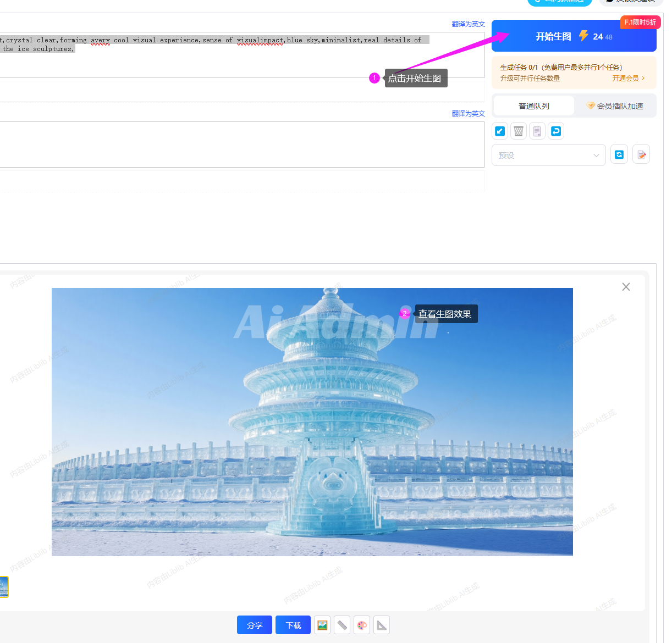This screenshot has height=643, width=672.
Task: Click the straight ruler icon below the image
Action: pyautogui.click(x=342, y=625)
